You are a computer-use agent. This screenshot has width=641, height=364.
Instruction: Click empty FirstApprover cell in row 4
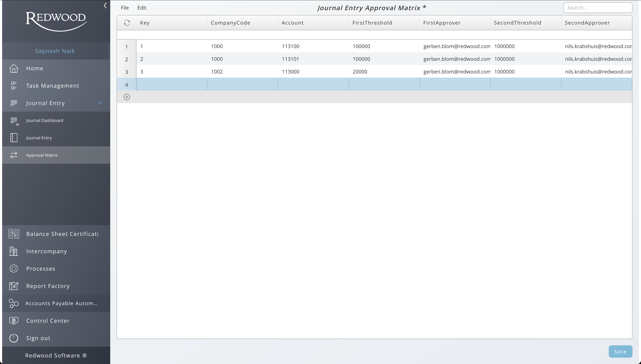[x=455, y=84]
